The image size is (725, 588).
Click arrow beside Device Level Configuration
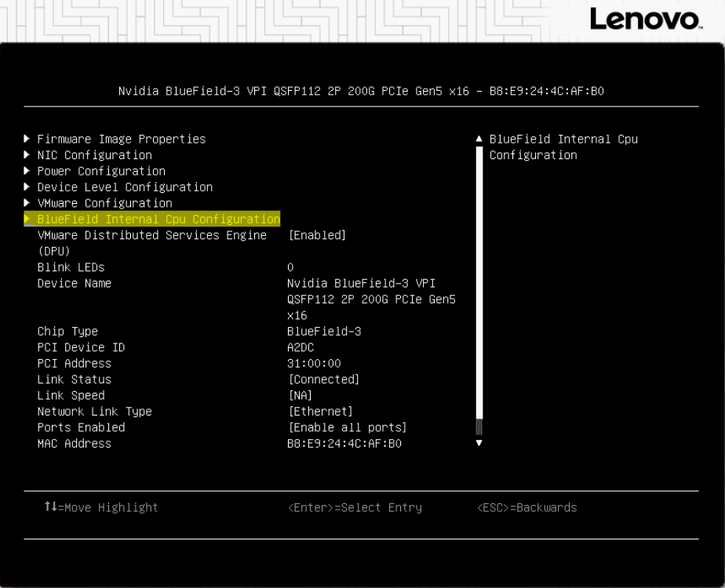pyautogui.click(x=27, y=187)
